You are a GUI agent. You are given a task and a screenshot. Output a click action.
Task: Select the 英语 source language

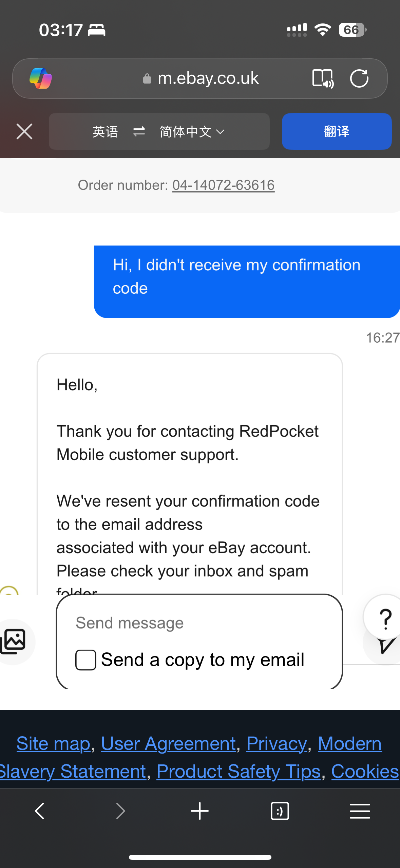click(x=105, y=131)
